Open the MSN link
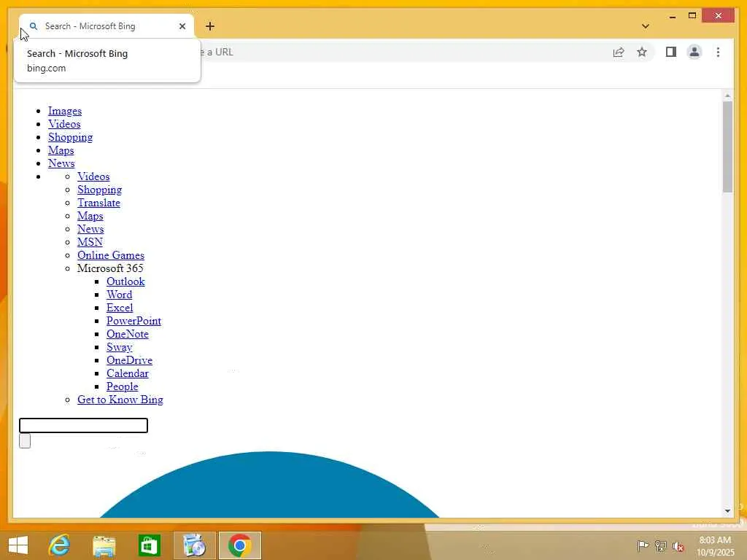 90,242
